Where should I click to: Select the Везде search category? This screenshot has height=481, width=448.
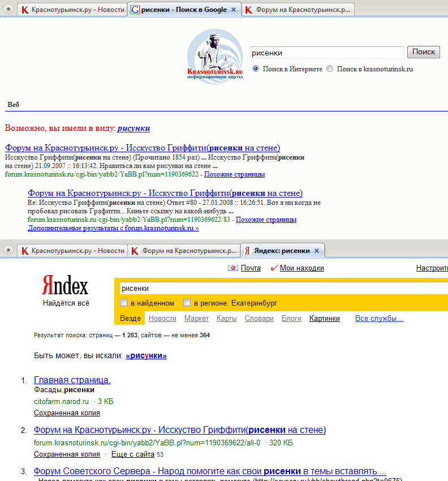[130, 319]
